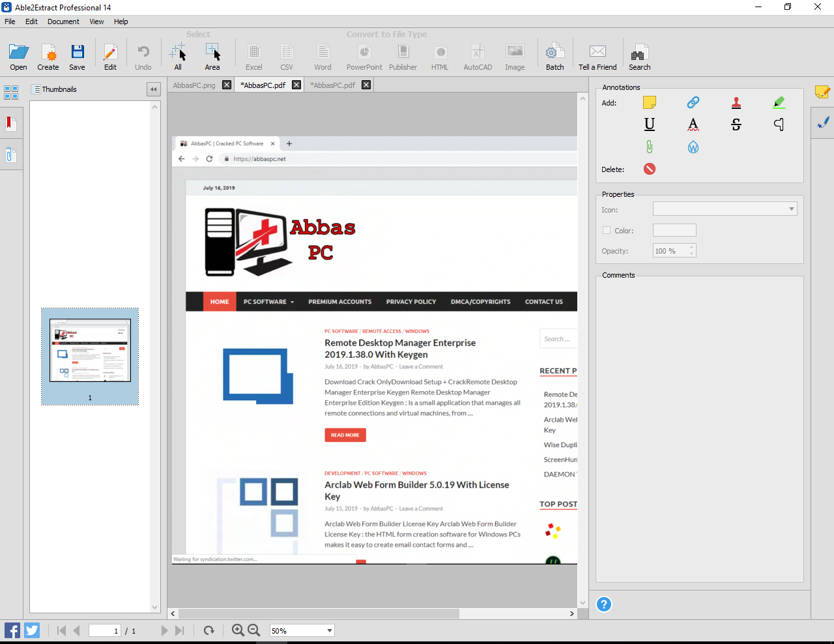Add a strikethrough annotation
The width and height of the screenshot is (834, 644).
pyautogui.click(x=736, y=124)
